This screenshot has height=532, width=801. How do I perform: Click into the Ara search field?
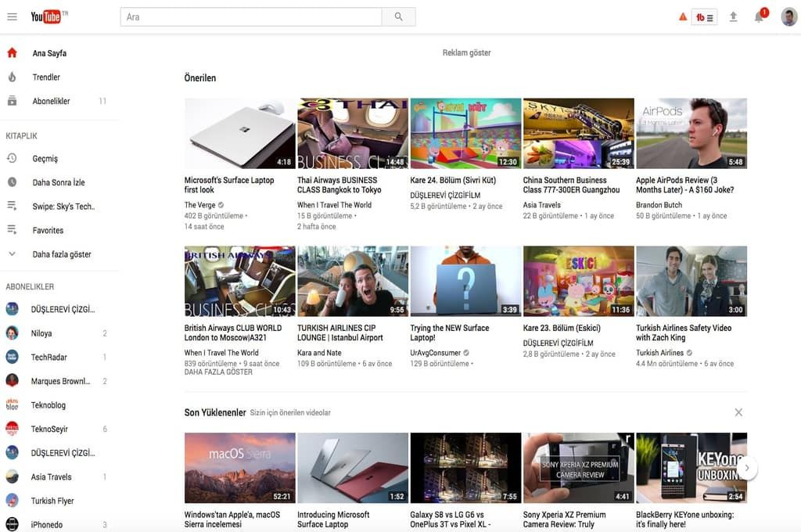(x=250, y=16)
